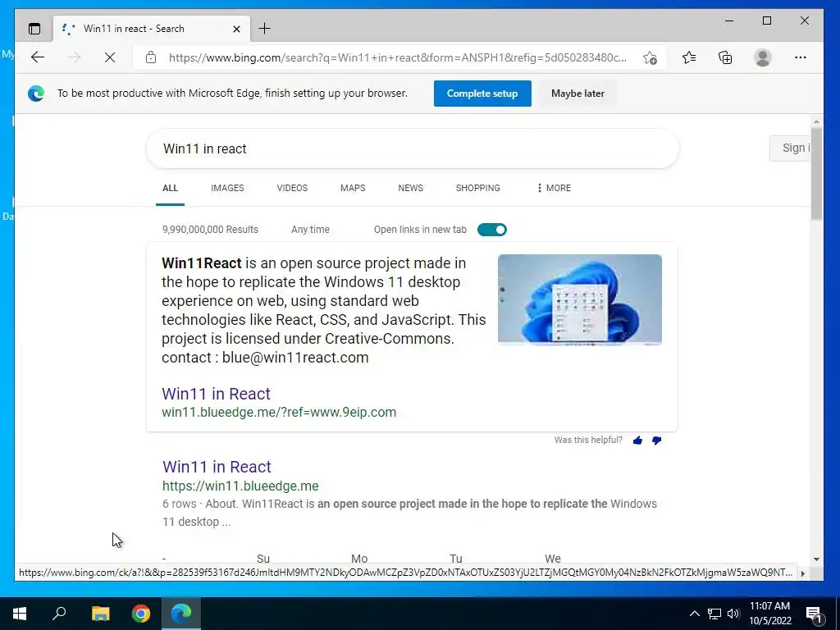Switch to the SHOPPING tab

point(478,188)
